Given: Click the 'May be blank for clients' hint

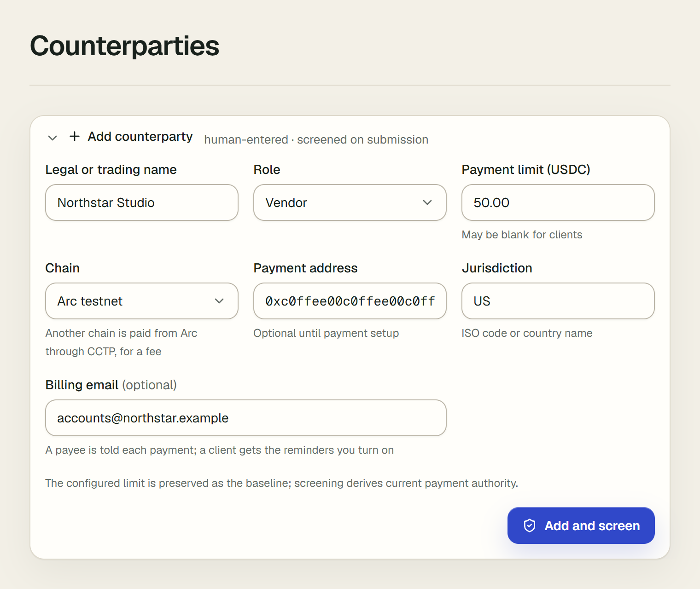Looking at the screenshot, I should point(522,235).
